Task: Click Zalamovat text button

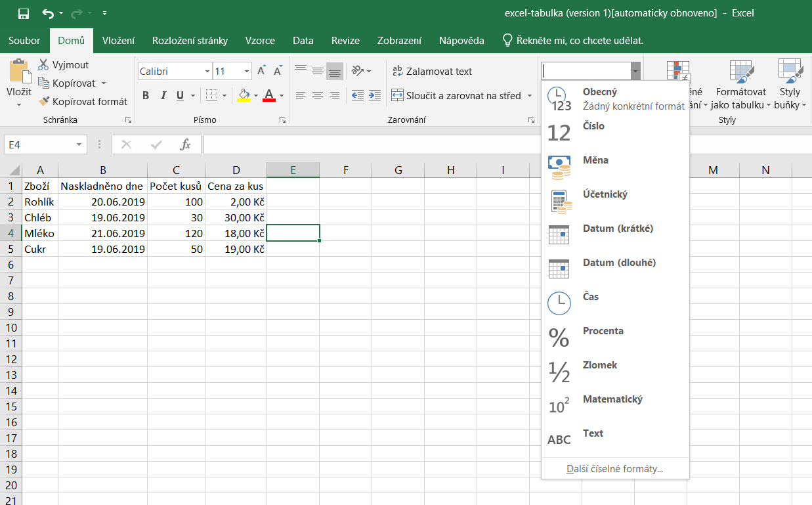Action: 432,72
